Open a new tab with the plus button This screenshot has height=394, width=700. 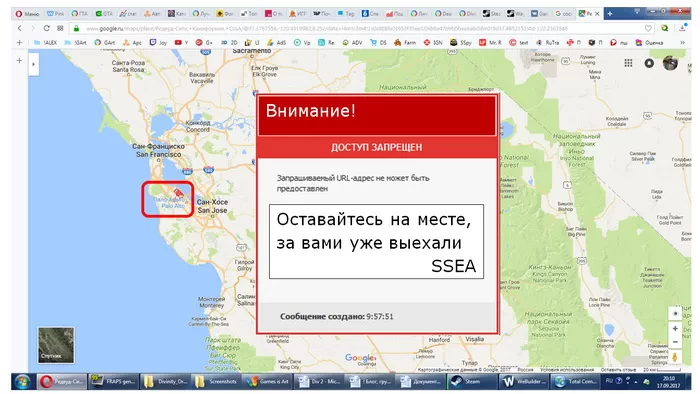click(610, 14)
